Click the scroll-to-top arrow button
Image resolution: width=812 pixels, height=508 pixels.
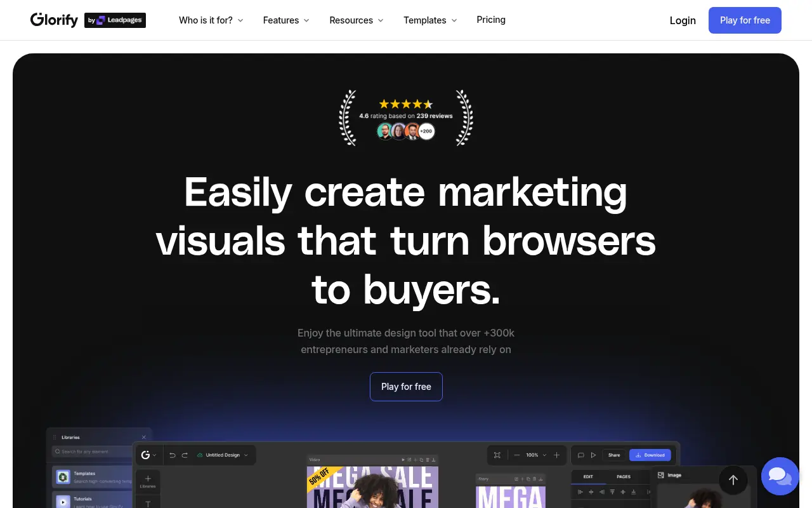point(733,480)
